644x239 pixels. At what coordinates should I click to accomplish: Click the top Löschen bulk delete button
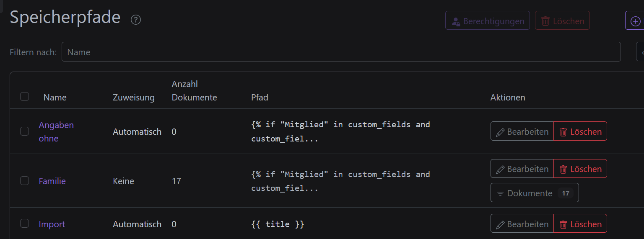point(562,21)
